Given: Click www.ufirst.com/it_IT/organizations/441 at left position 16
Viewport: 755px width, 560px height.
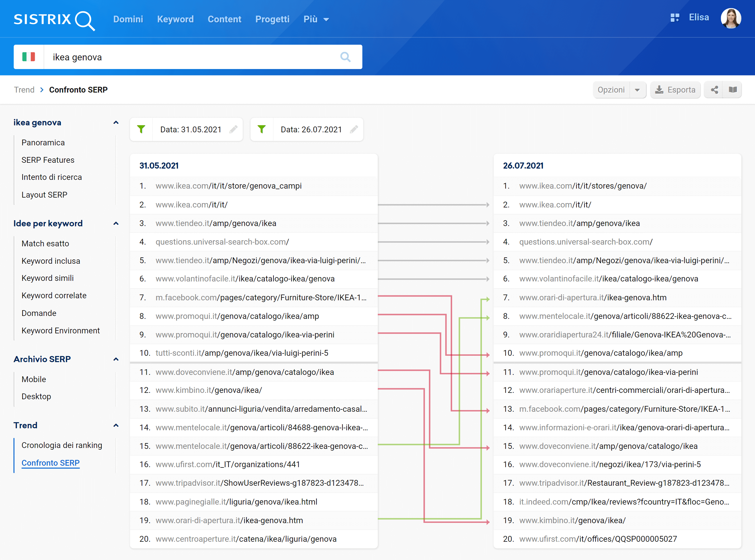Looking at the screenshot, I should point(228,465).
